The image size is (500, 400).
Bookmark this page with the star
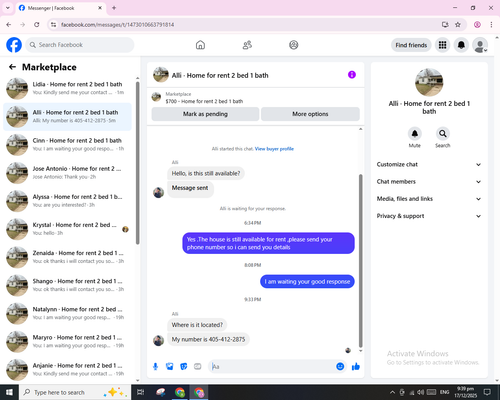click(458, 25)
